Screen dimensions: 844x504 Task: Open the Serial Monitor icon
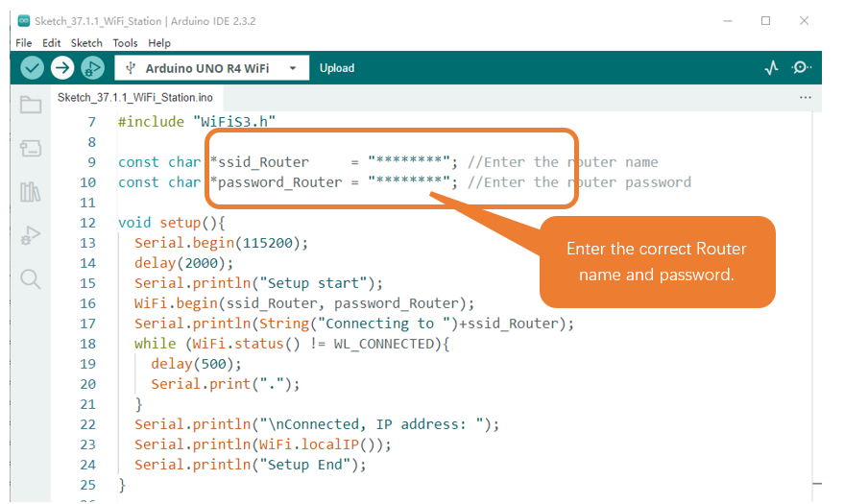(801, 68)
